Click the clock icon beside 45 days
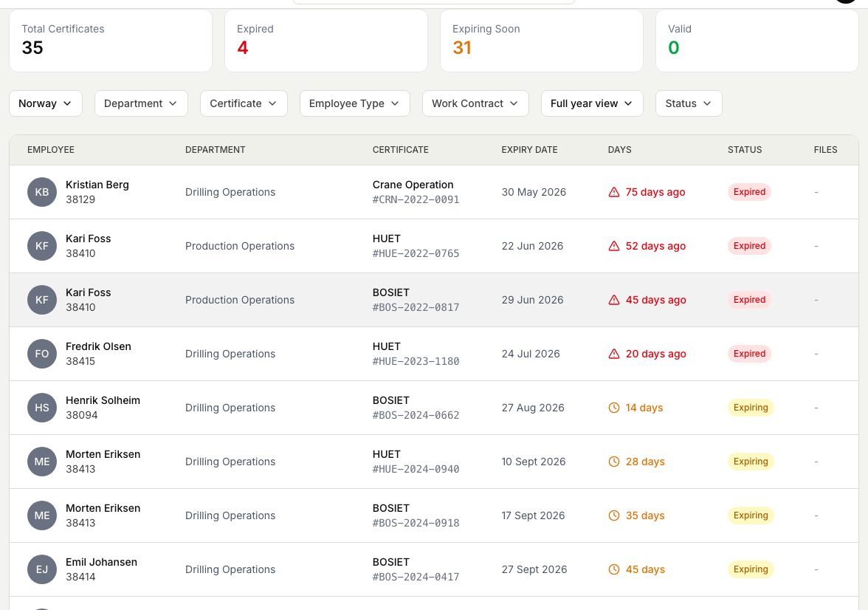868x610 pixels. tap(614, 569)
